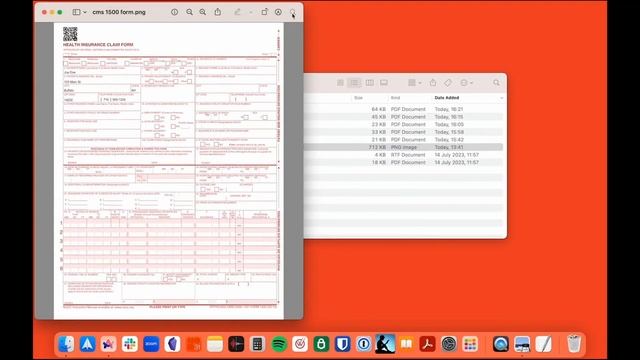
Task: Open highlight color dropdown in Preview toolbar
Action: 251,12
